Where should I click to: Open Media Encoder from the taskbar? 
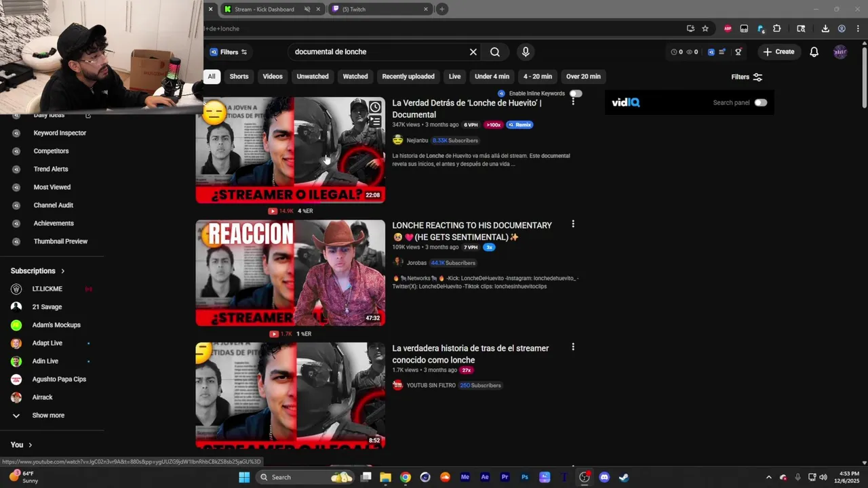(x=465, y=477)
